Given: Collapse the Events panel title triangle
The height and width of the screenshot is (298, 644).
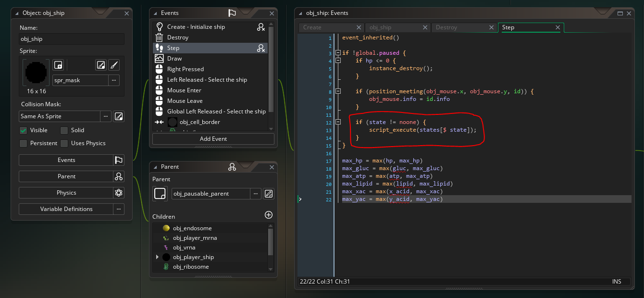Looking at the screenshot, I should [155, 13].
